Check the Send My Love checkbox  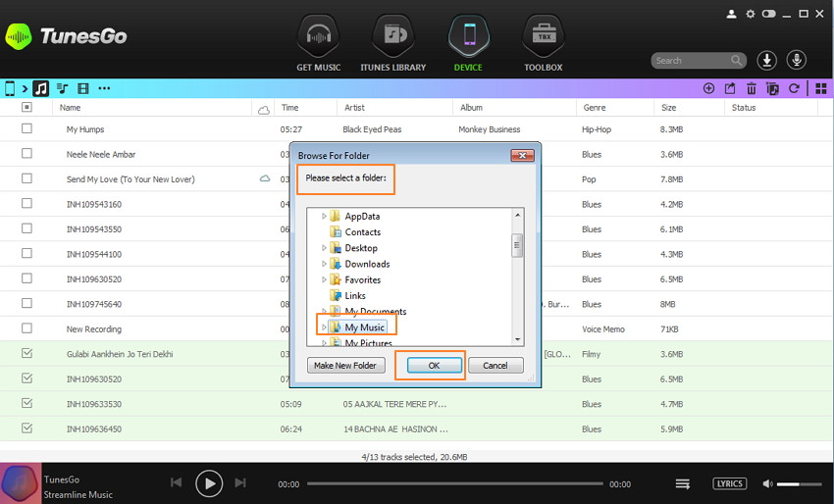point(26,178)
